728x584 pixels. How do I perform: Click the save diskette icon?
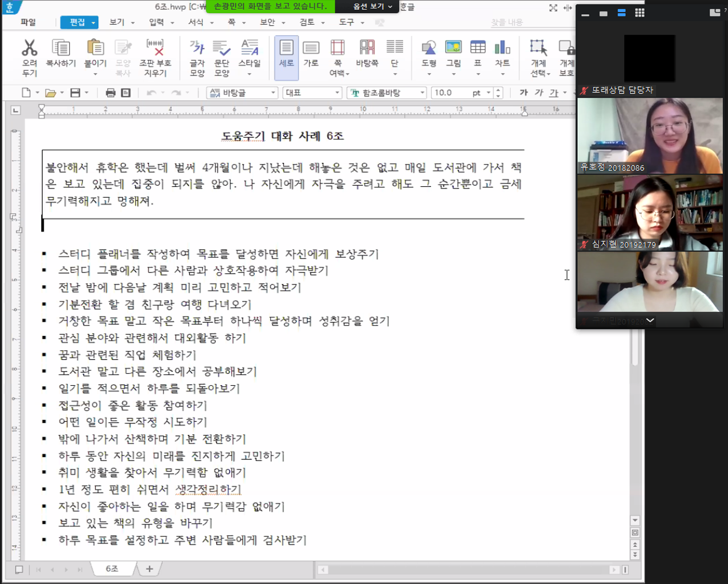point(75,93)
